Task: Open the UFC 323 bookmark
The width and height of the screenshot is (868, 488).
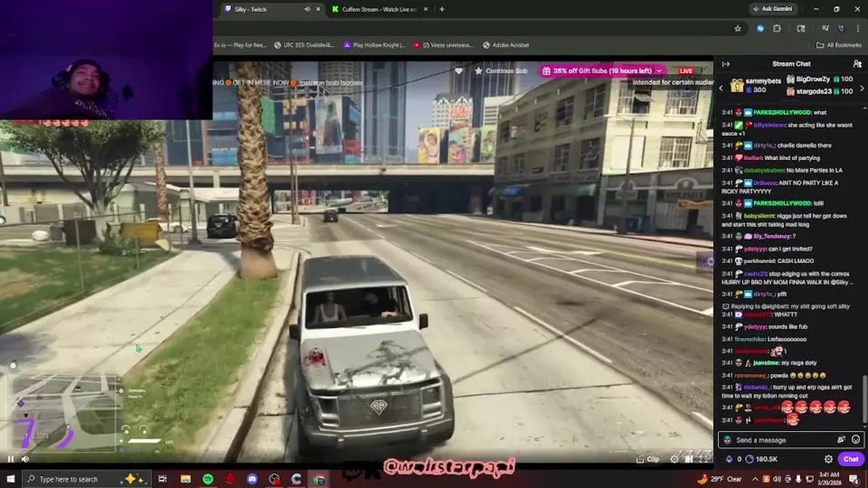Action: [x=304, y=45]
